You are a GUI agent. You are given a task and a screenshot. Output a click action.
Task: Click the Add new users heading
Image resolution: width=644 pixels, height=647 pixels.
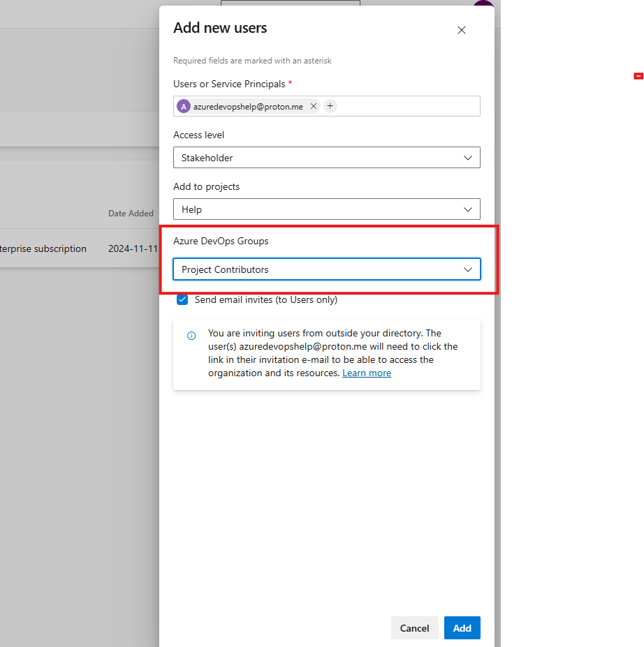click(220, 28)
